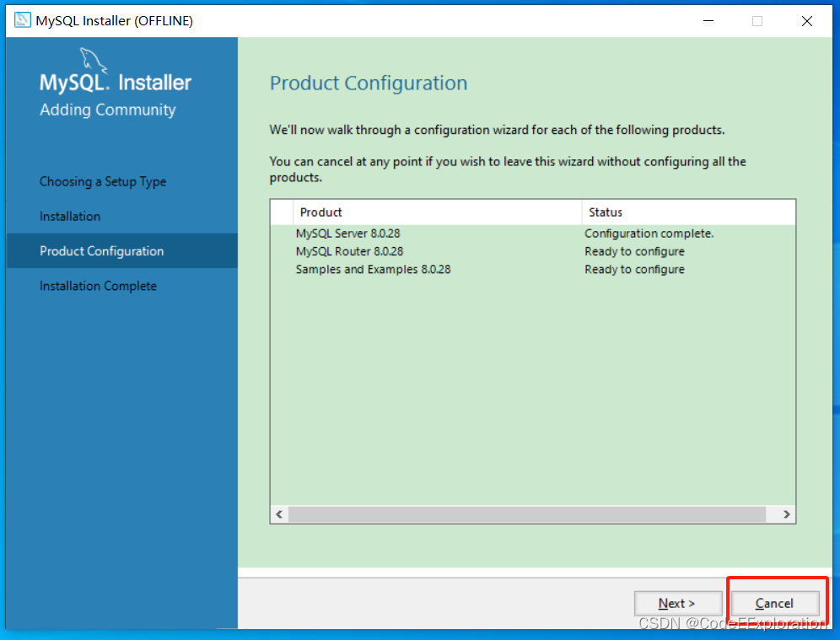Click the left arrow of horizontal scrollbar
The height and width of the screenshot is (640, 840).
(x=279, y=514)
